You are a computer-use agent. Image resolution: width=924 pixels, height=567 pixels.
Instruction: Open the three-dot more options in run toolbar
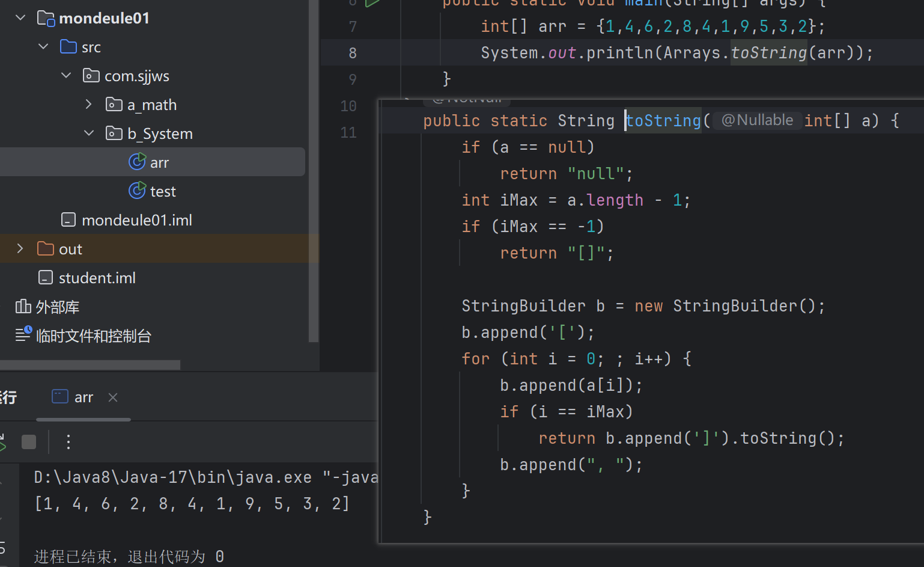click(x=68, y=442)
